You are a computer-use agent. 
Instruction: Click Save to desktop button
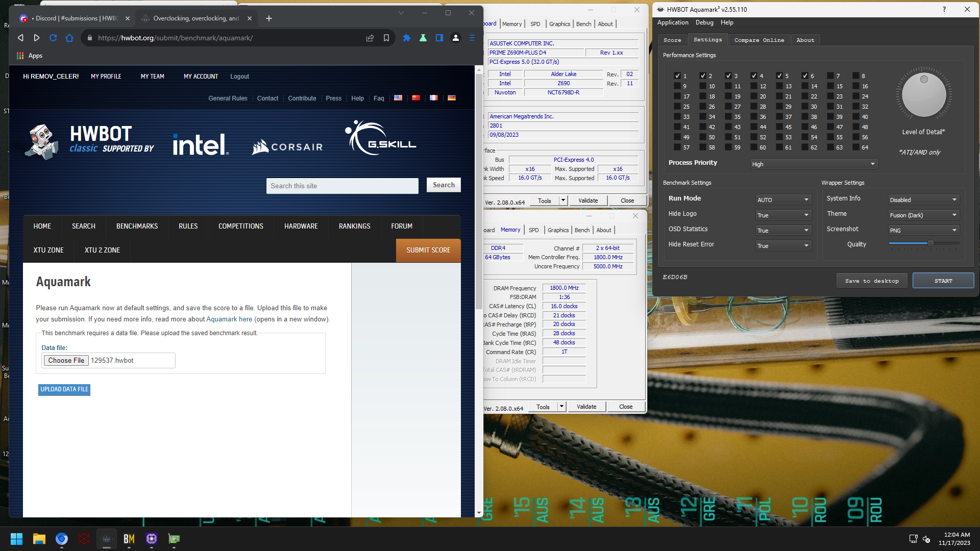click(872, 281)
